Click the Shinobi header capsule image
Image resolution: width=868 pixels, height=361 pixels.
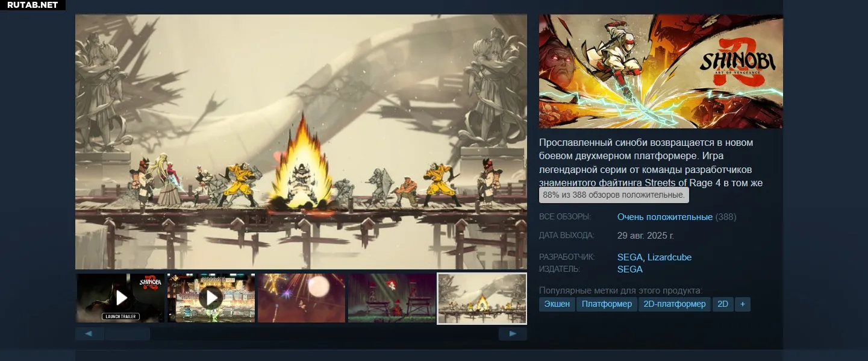661,71
